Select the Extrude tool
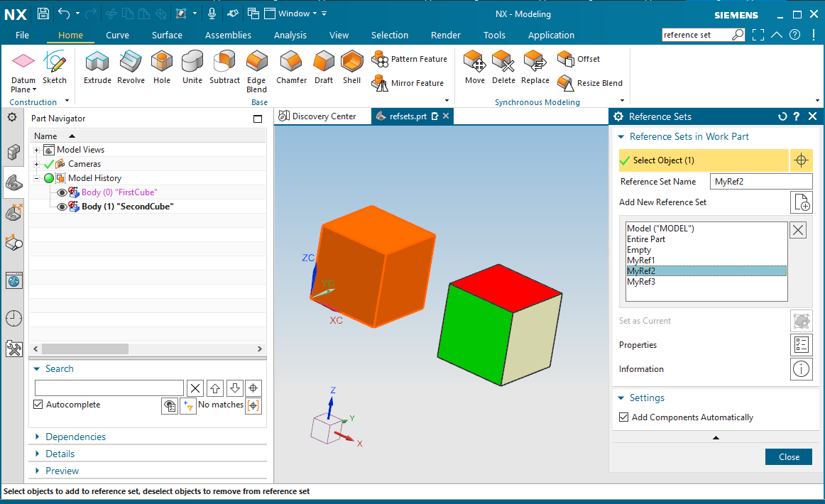825x504 pixels. pyautogui.click(x=97, y=67)
